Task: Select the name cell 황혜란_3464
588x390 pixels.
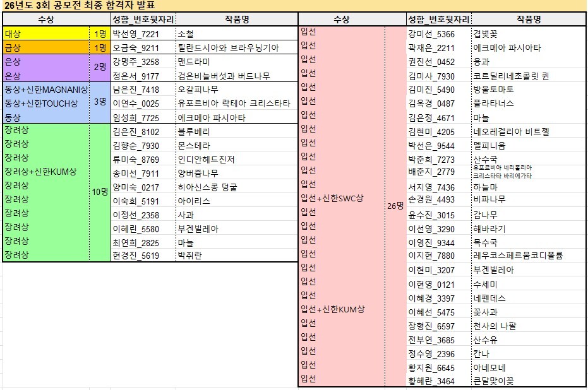Action: [431, 381]
